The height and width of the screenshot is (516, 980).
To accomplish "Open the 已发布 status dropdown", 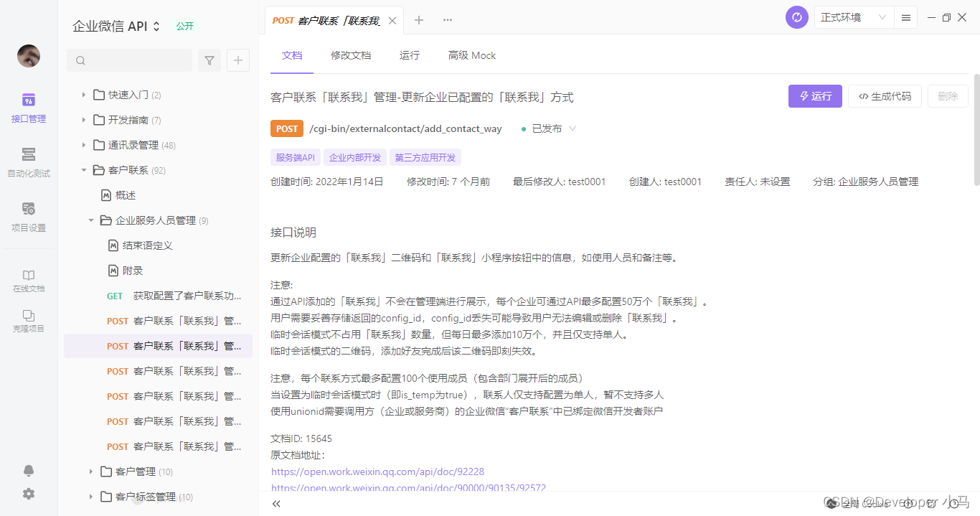I will [548, 128].
